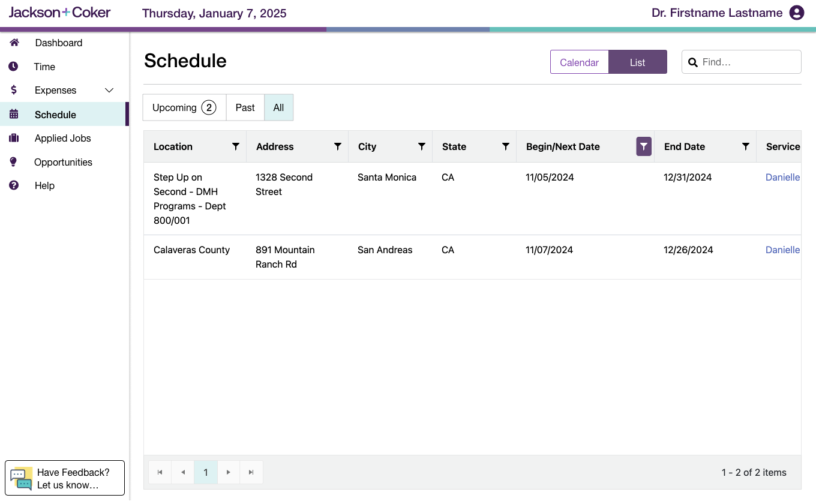Select the All schedule tab
The image size is (816, 504).
[279, 107]
